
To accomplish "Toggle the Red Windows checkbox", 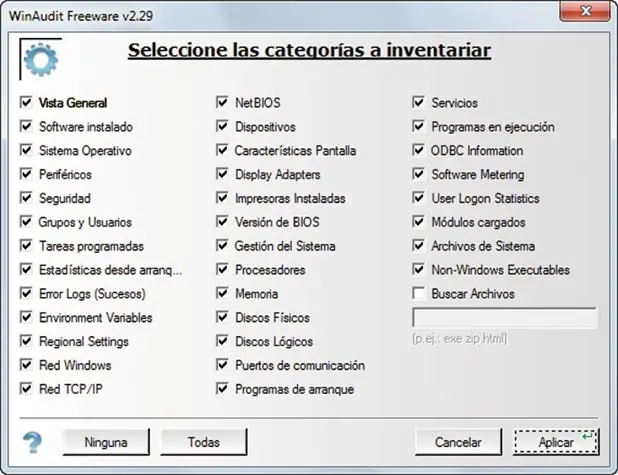I will pos(26,365).
